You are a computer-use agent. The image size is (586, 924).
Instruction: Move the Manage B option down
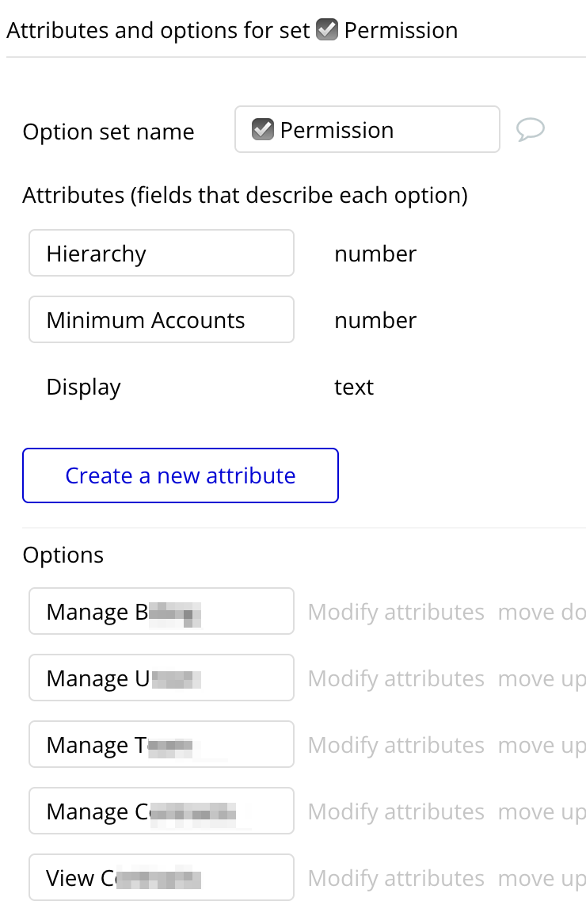pyautogui.click(x=542, y=612)
